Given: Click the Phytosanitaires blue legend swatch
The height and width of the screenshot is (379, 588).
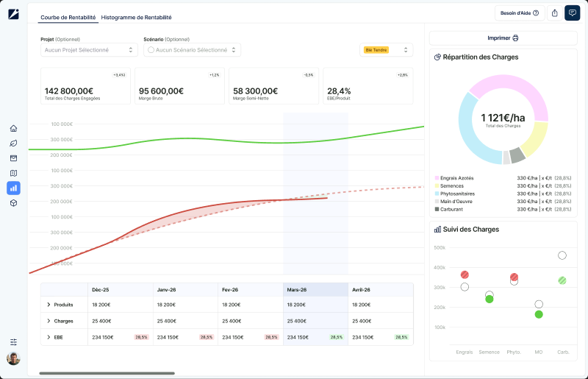Looking at the screenshot, I should point(437,194).
